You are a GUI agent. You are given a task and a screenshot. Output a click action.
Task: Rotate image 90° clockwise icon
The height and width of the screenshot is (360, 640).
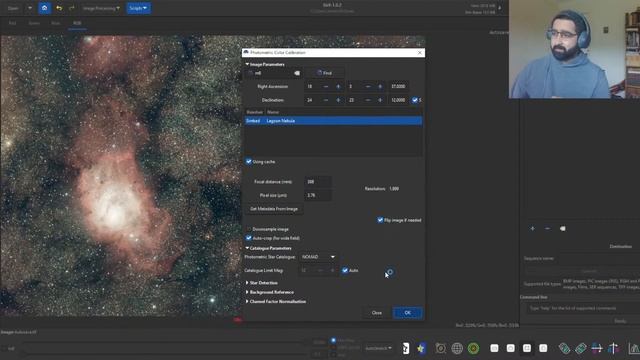pyautogui.click(x=580, y=348)
